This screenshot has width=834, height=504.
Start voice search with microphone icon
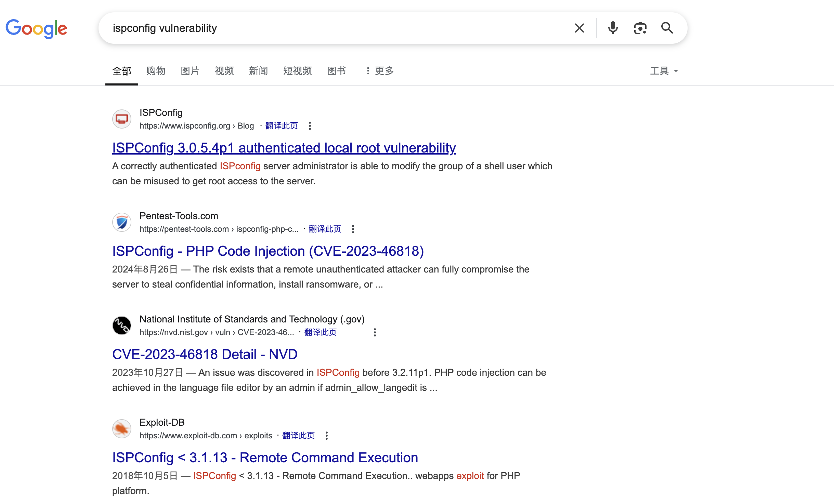(x=613, y=28)
